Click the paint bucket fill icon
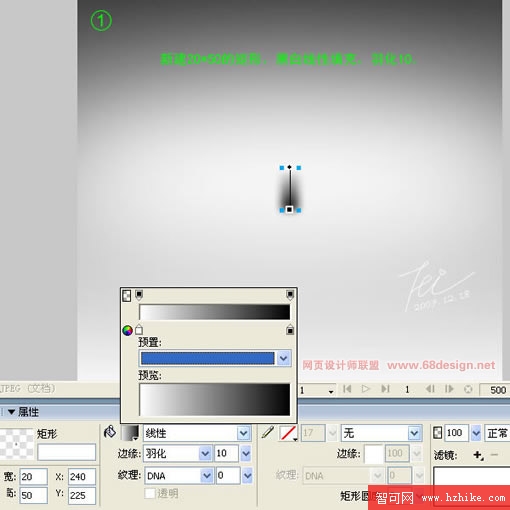 (110, 432)
